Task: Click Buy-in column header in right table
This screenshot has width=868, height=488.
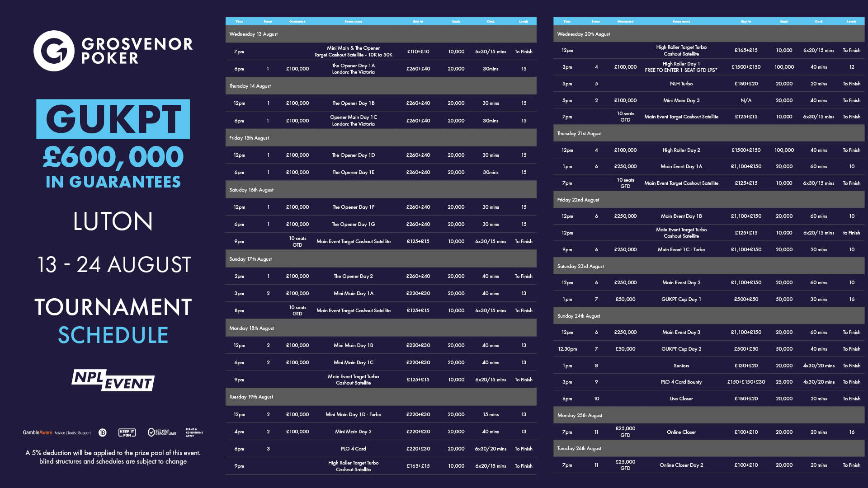Action: 746,22
